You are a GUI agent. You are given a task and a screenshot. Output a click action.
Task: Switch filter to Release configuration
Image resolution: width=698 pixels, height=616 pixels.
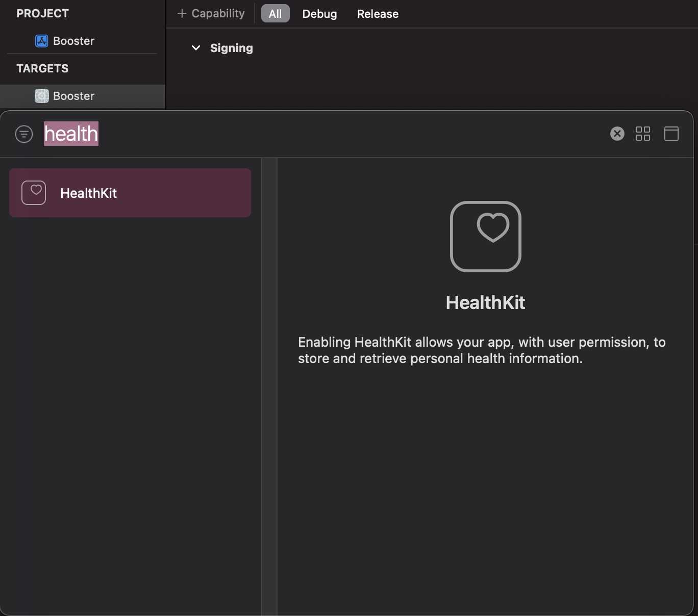coord(377,13)
